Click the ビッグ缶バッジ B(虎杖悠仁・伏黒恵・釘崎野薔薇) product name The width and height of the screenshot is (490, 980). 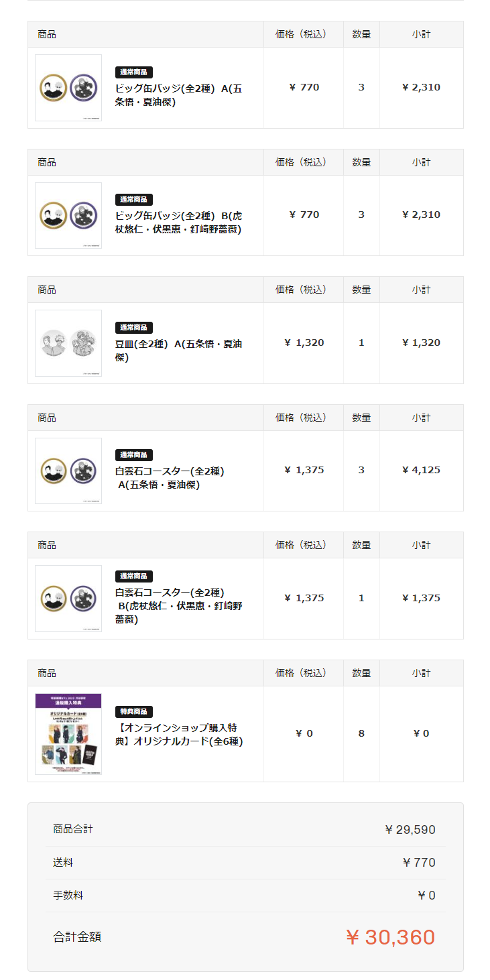point(179,223)
